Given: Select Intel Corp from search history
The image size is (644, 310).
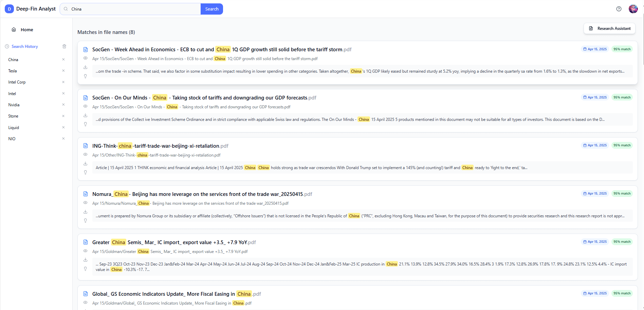Looking at the screenshot, I should (17, 82).
